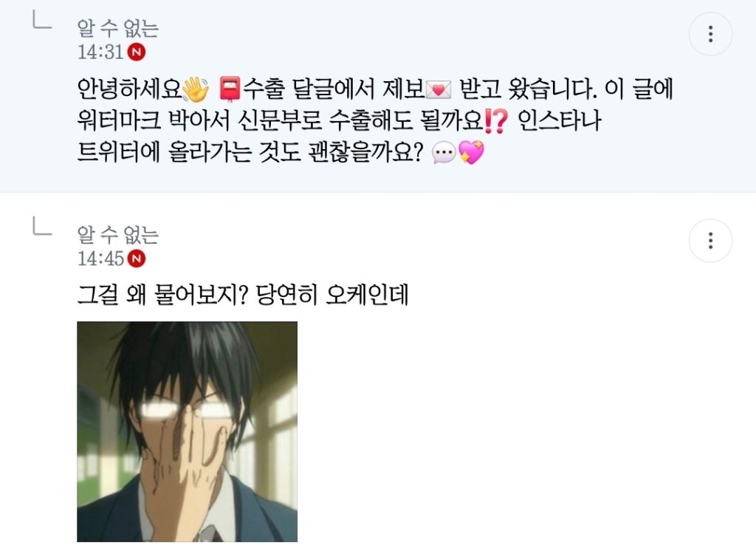Viewport: 756px width, 554px height.
Task: Click the red N badge next to 14:31
Action: pyautogui.click(x=137, y=52)
